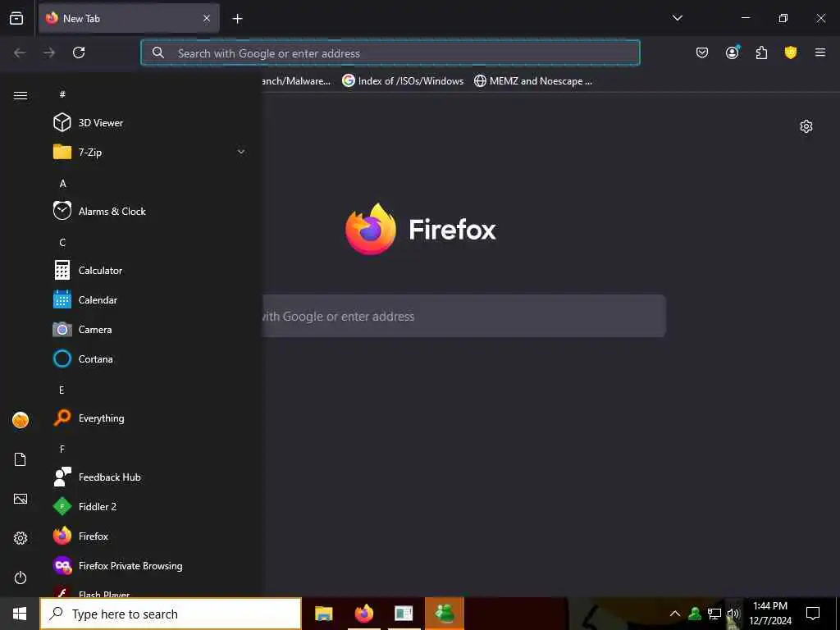
Task: Go back one page in Firefox
Action: 20,52
